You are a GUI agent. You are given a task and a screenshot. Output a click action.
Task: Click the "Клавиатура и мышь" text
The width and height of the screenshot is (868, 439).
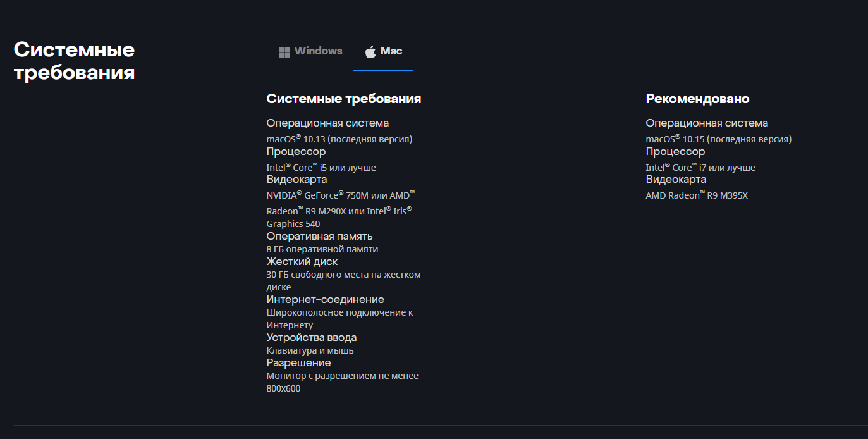coord(310,350)
